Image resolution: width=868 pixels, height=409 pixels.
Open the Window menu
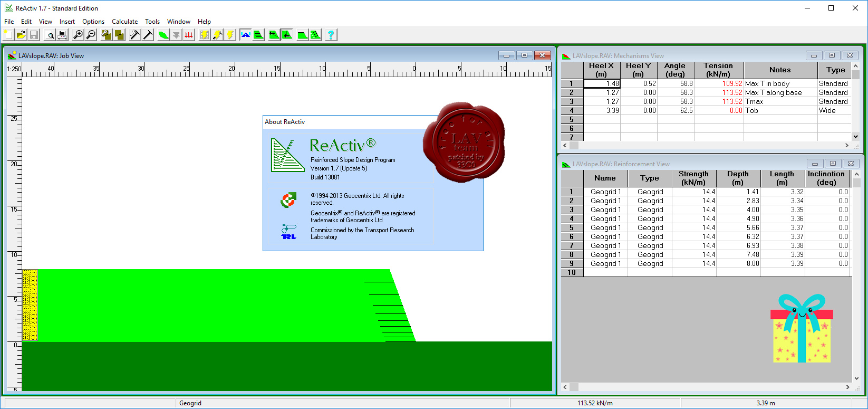pyautogui.click(x=179, y=22)
